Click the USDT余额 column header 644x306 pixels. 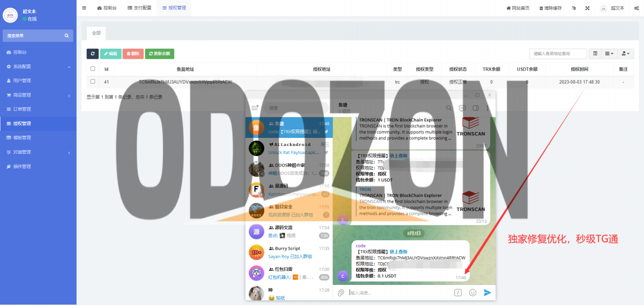pyautogui.click(x=527, y=69)
